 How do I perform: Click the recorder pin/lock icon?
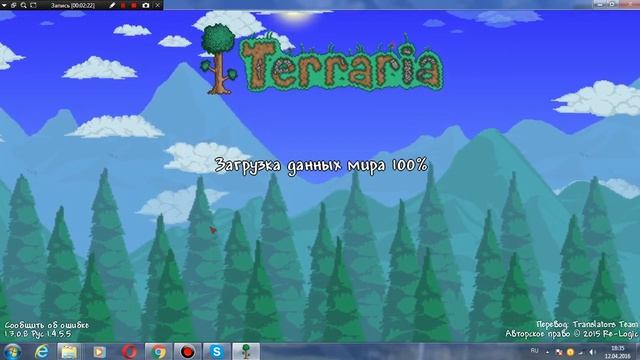tap(13, 5)
